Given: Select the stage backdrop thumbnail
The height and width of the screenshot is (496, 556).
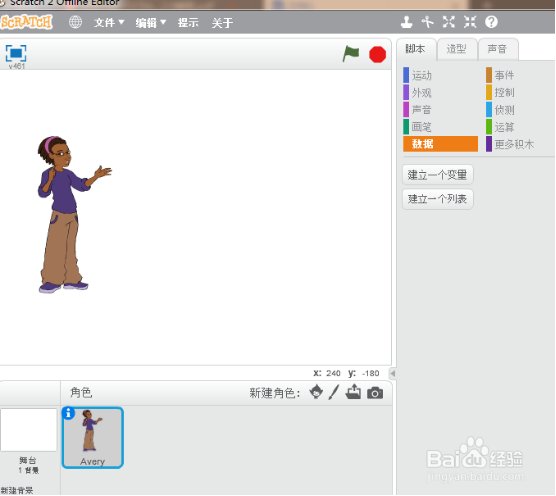Looking at the screenshot, I should 29,430.
